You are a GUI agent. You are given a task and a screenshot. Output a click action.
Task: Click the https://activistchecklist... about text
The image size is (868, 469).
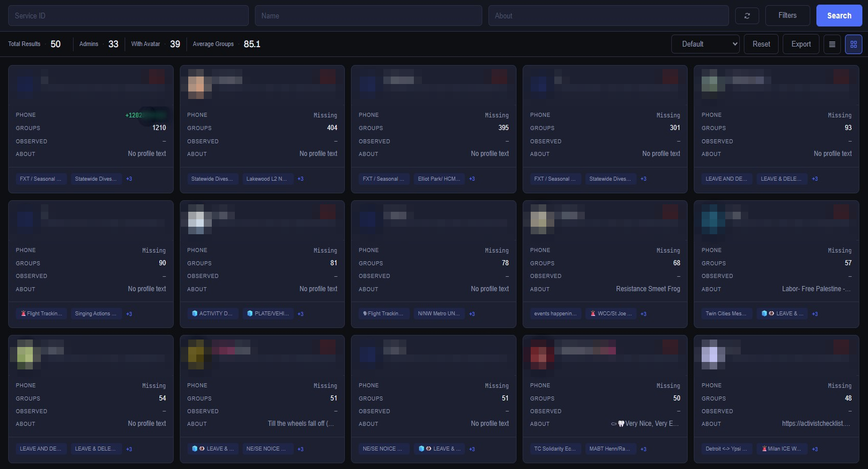click(816, 424)
